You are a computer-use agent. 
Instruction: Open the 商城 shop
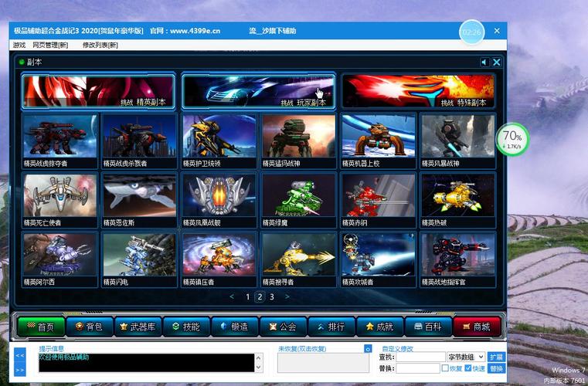point(477,327)
